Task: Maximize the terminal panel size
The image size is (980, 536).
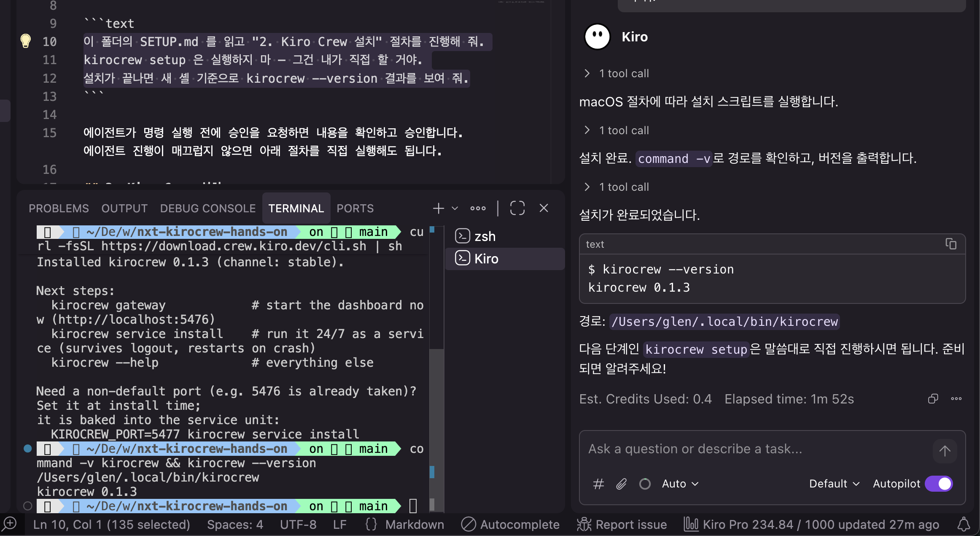Action: [517, 208]
